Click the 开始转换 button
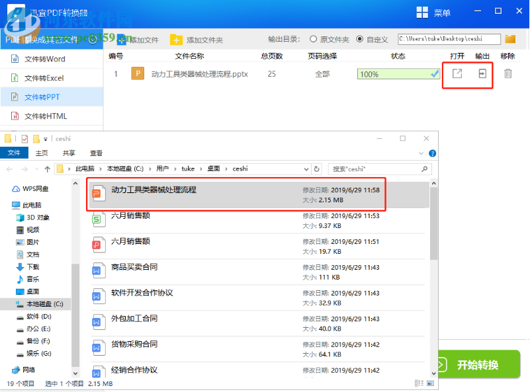The height and width of the screenshot is (392, 532). click(478, 364)
